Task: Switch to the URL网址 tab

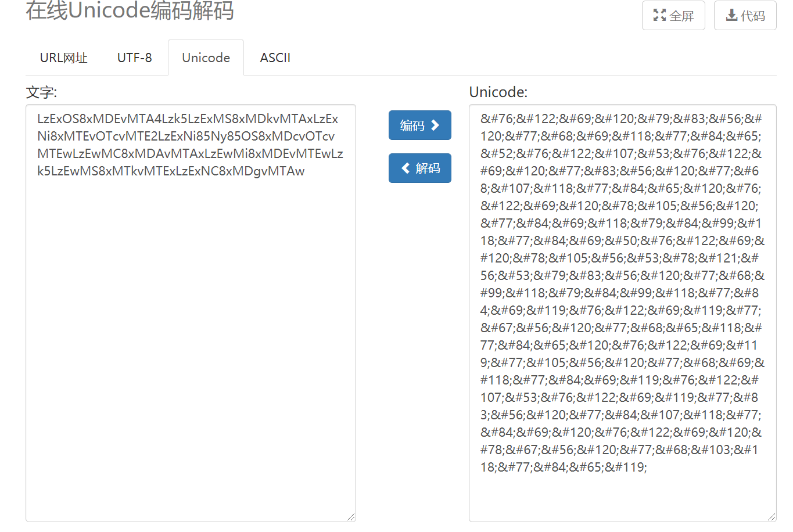Action: 63,57
